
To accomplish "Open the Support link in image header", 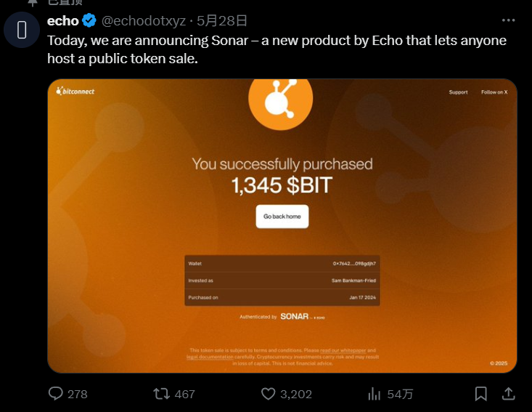I will click(458, 92).
